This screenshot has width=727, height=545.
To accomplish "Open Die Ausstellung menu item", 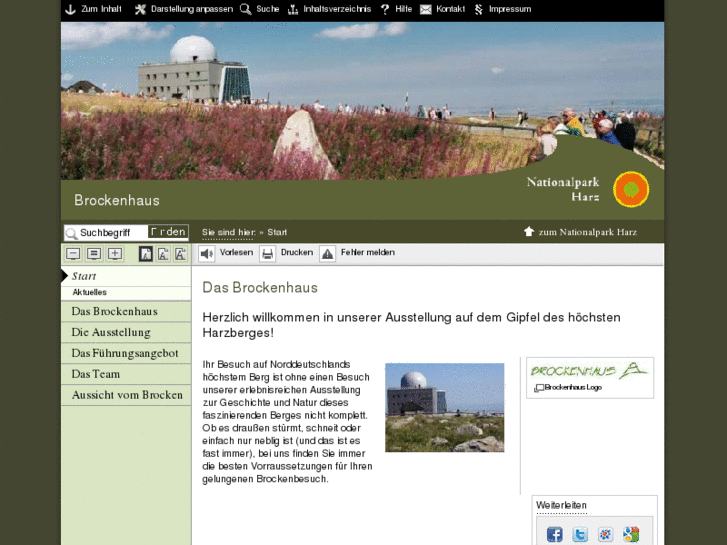I will point(126,333).
